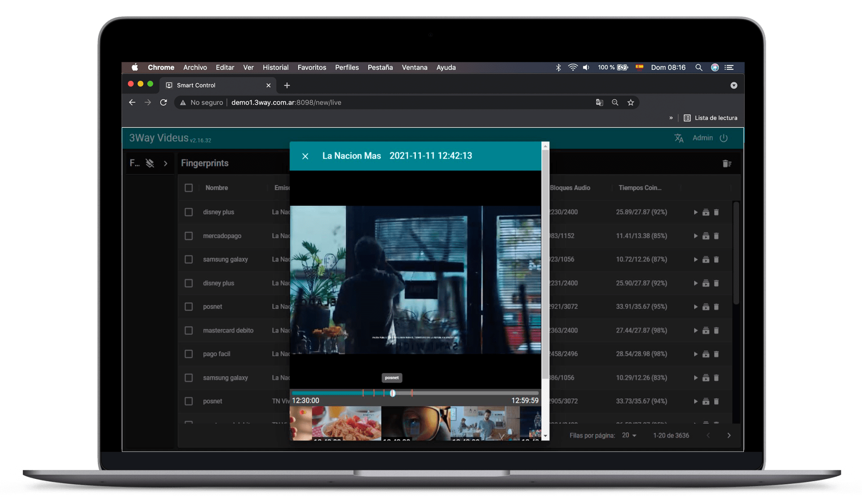Select the man in kitchen thumbnail
Viewport: 862px width, 504px height.
[x=485, y=423]
